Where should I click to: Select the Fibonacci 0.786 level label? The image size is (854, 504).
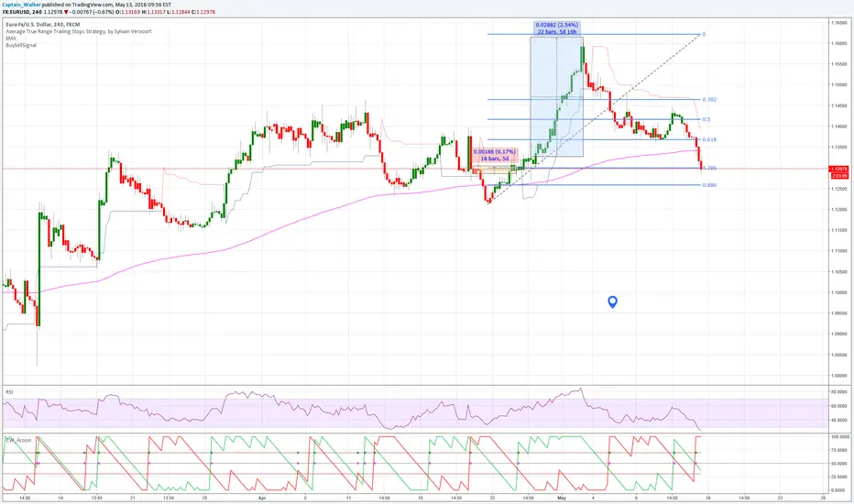tap(709, 168)
